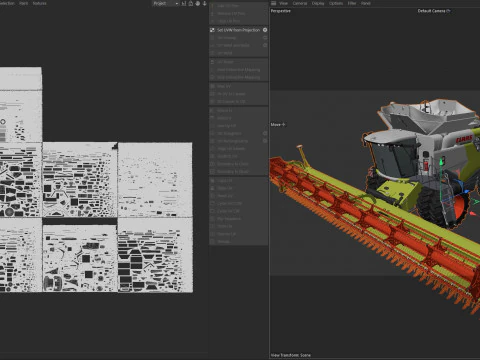The image size is (480, 360).
Task: Open the viewport View menu
Action: pyautogui.click(x=283, y=3)
